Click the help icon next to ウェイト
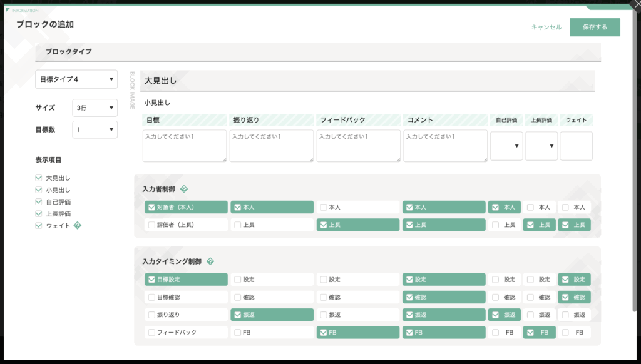641x364 pixels. tap(78, 225)
